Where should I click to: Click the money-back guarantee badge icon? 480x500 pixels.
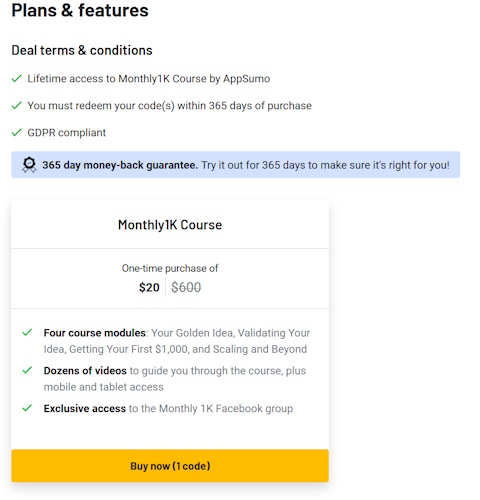pyautogui.click(x=29, y=165)
